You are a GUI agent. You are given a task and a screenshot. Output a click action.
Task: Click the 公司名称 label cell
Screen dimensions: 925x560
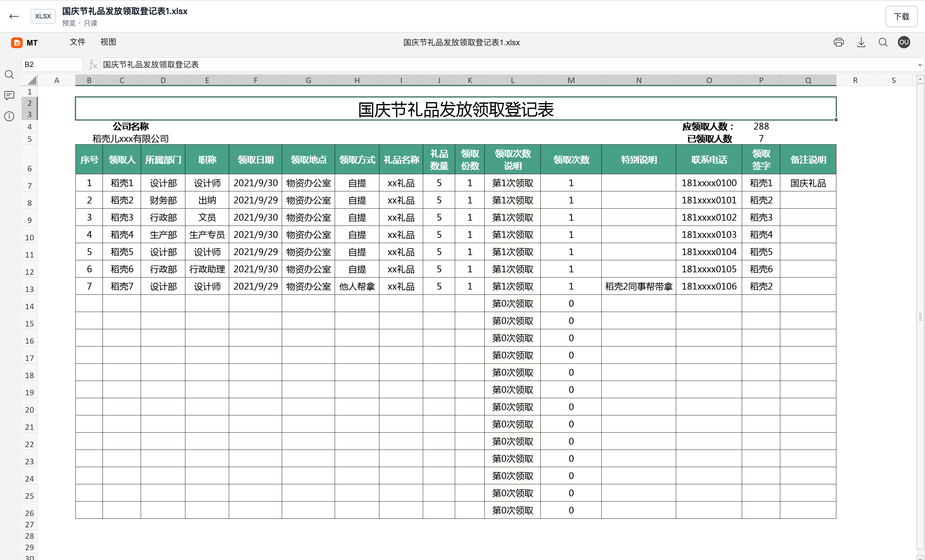coord(131,126)
